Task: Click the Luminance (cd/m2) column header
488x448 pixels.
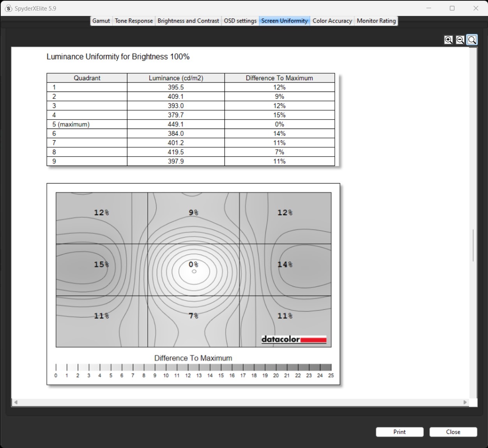Action: 176,78
